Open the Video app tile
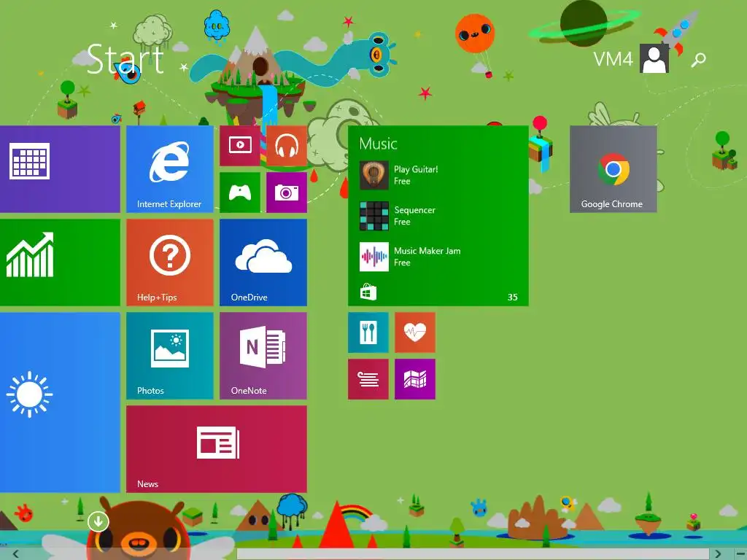Viewport: 747px width, 560px height. (239, 146)
